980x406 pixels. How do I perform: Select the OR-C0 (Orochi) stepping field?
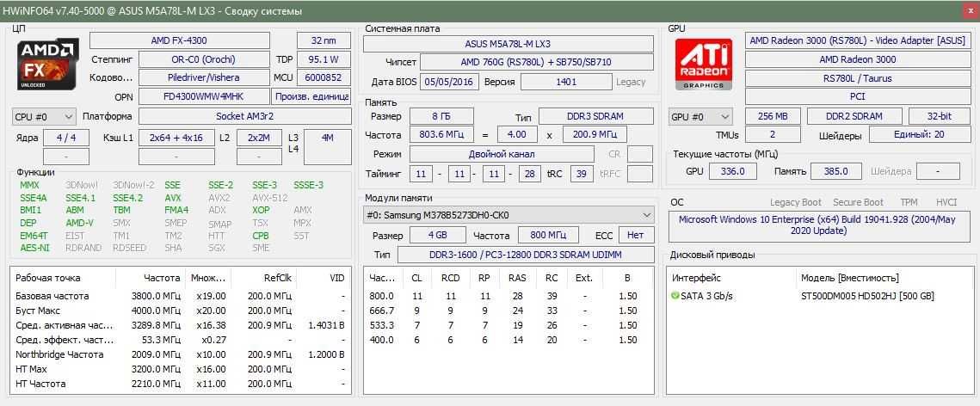tap(203, 60)
